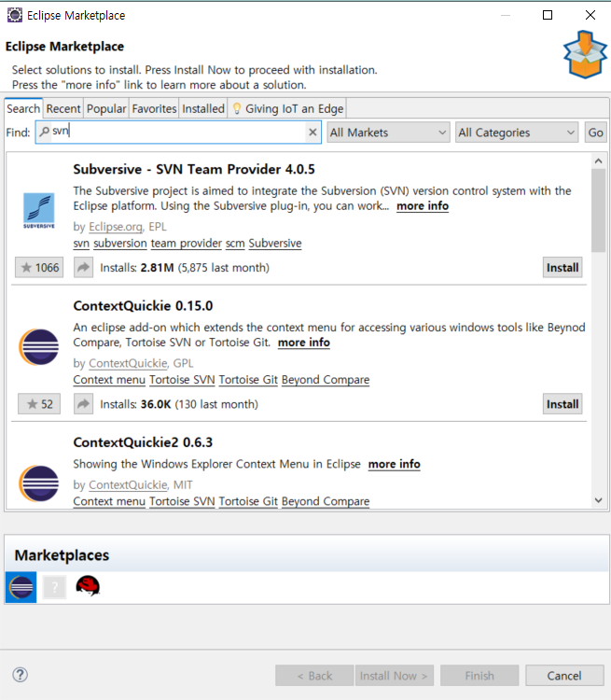This screenshot has width=611, height=700.
Task: Click the scm tag link
Action: pos(235,244)
